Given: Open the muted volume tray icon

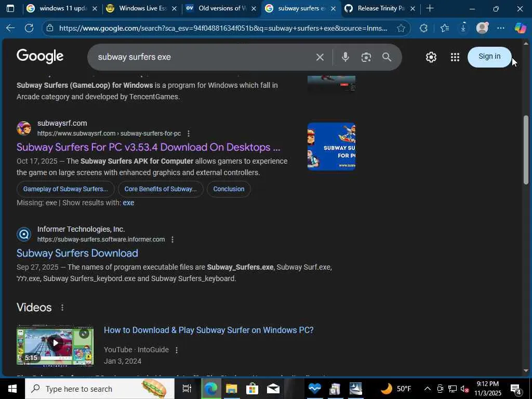Looking at the screenshot, I should tap(464, 389).
